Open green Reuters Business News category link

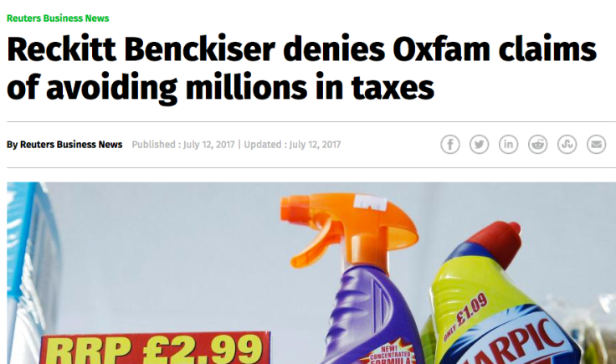click(x=58, y=18)
